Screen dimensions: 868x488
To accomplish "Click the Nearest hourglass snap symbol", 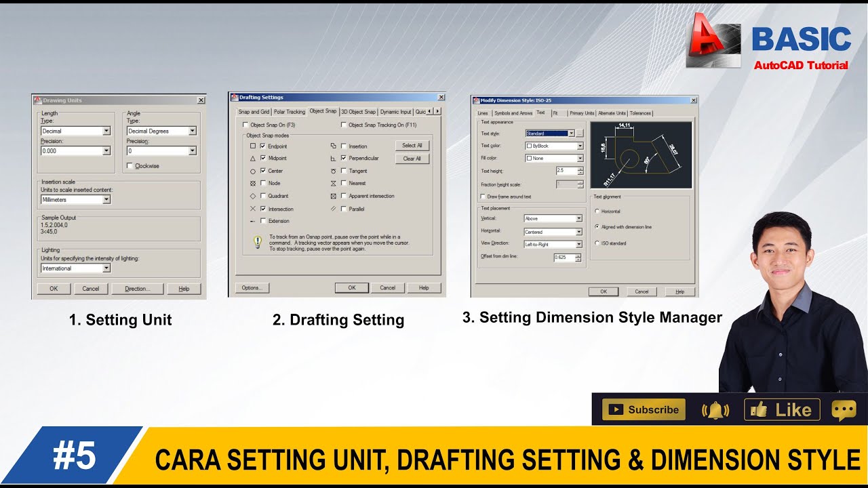I will [333, 183].
